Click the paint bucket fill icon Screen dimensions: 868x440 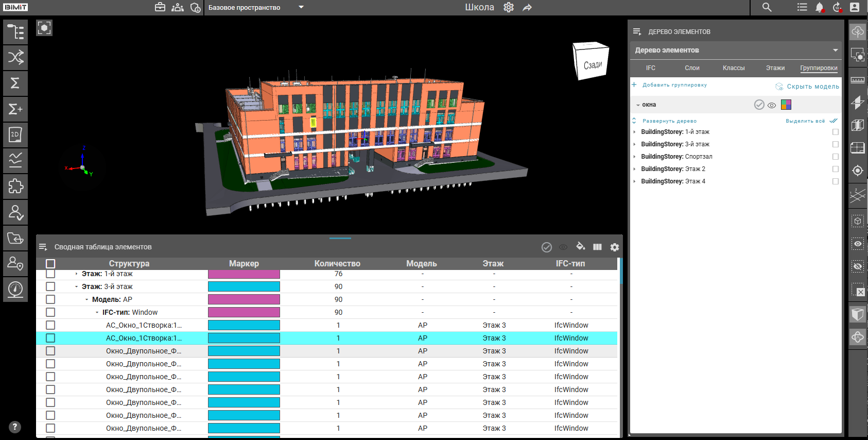[x=580, y=246]
